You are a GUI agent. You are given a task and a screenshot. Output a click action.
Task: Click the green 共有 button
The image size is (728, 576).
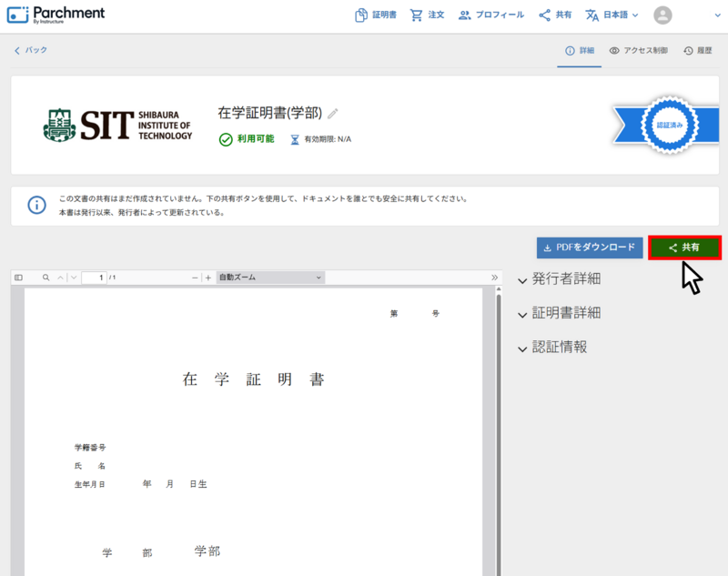pos(684,248)
